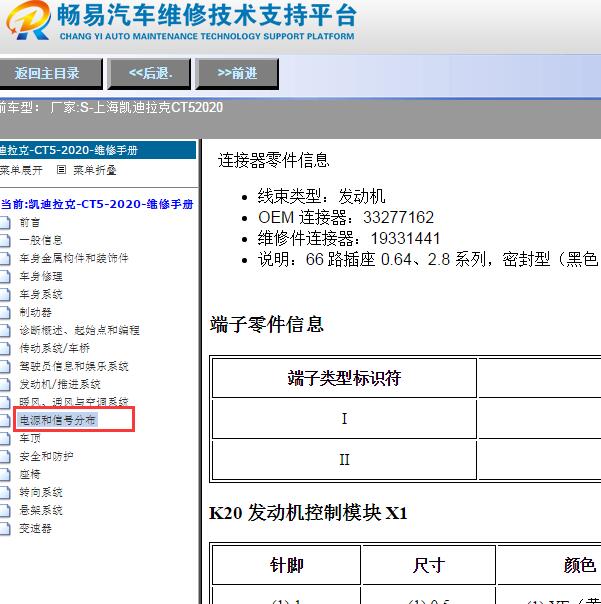Open 驾驶员信息和娱乐系统 section
Viewport: 601px width, 604px height.
(x=74, y=366)
